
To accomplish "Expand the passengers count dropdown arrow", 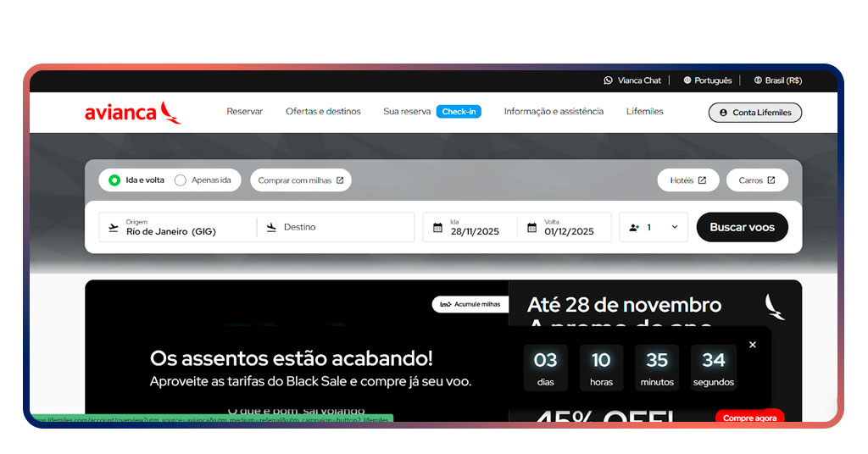I will click(x=674, y=227).
